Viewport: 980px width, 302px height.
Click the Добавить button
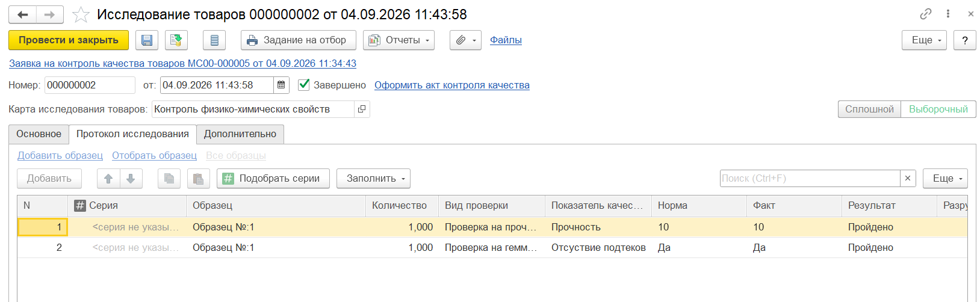(x=49, y=179)
